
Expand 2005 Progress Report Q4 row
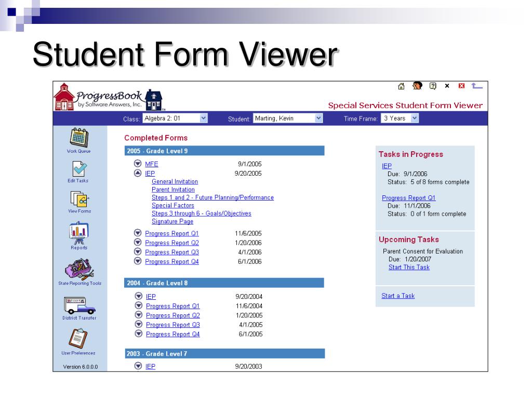(137, 261)
